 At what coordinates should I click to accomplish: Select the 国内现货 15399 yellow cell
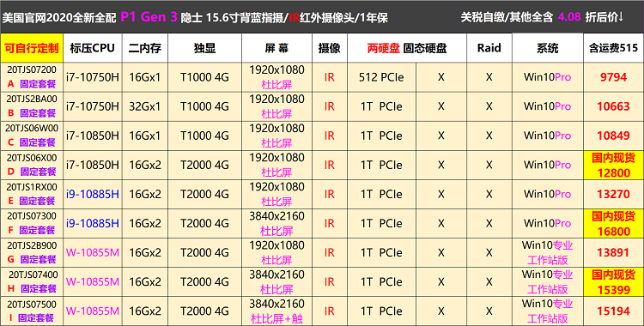click(613, 282)
